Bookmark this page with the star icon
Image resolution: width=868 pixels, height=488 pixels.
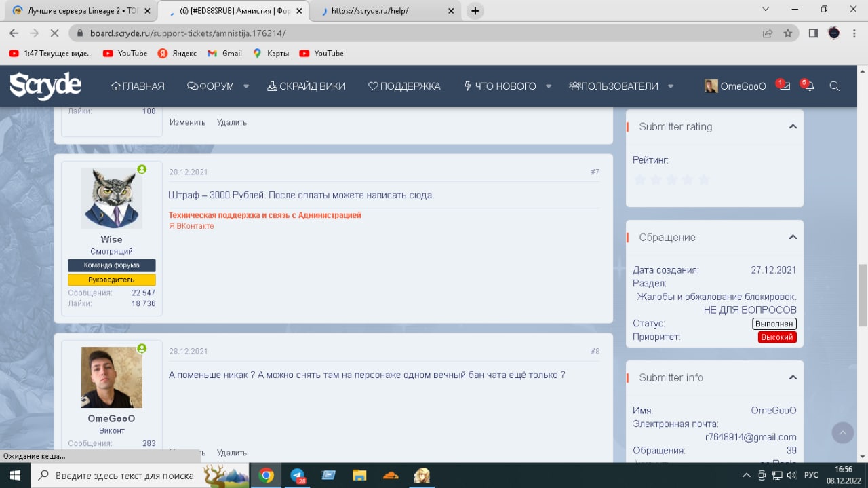coord(787,33)
